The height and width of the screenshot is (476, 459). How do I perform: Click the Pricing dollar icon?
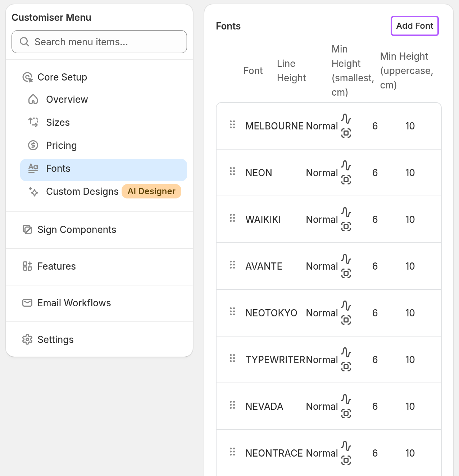[33, 145]
